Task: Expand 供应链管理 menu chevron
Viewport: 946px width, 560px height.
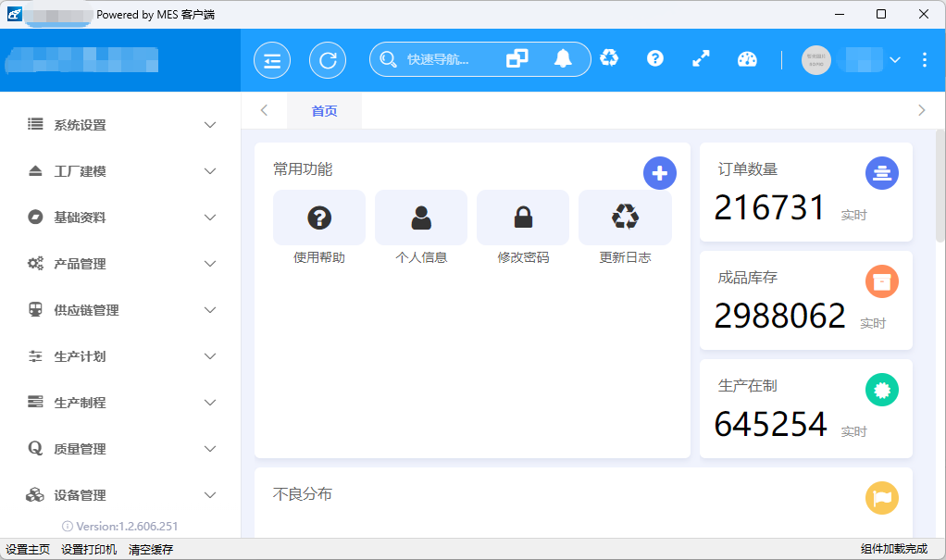Action: [x=210, y=310]
